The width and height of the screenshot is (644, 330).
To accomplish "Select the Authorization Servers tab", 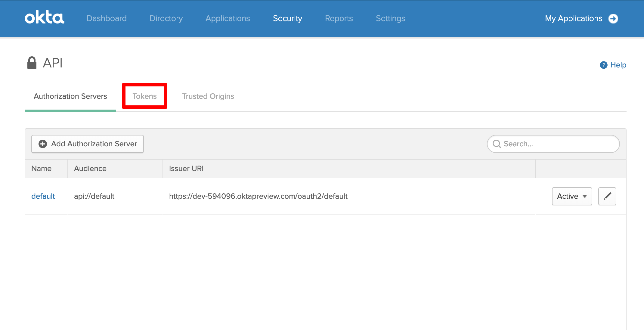I will coord(70,96).
